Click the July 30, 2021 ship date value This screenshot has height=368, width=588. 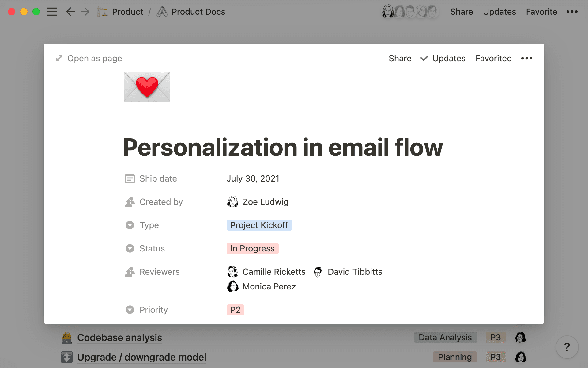[x=253, y=178]
